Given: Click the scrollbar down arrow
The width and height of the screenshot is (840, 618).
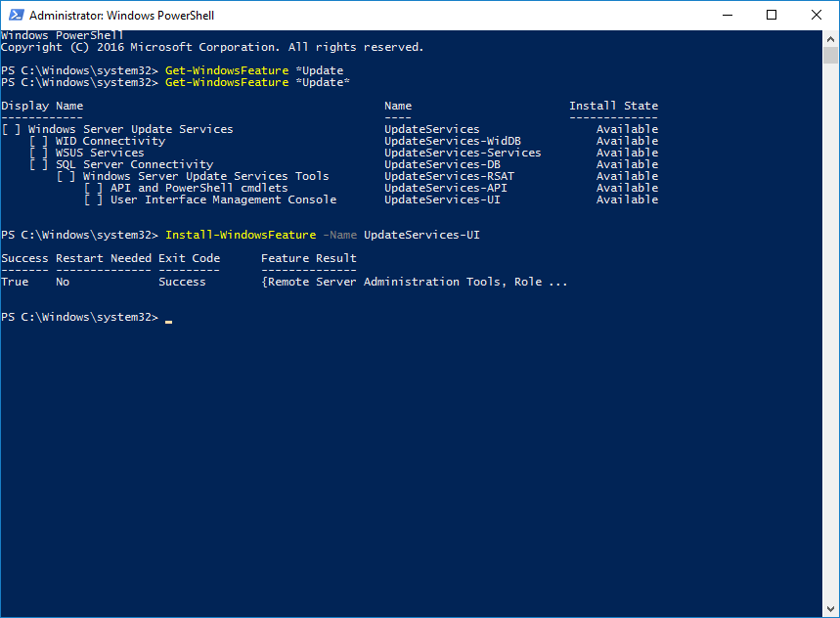Looking at the screenshot, I should coord(831,609).
